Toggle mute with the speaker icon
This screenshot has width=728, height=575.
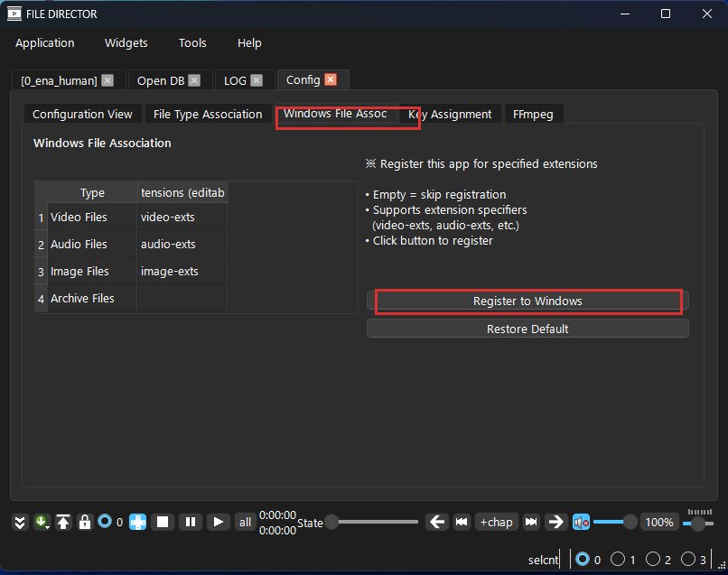click(x=581, y=522)
